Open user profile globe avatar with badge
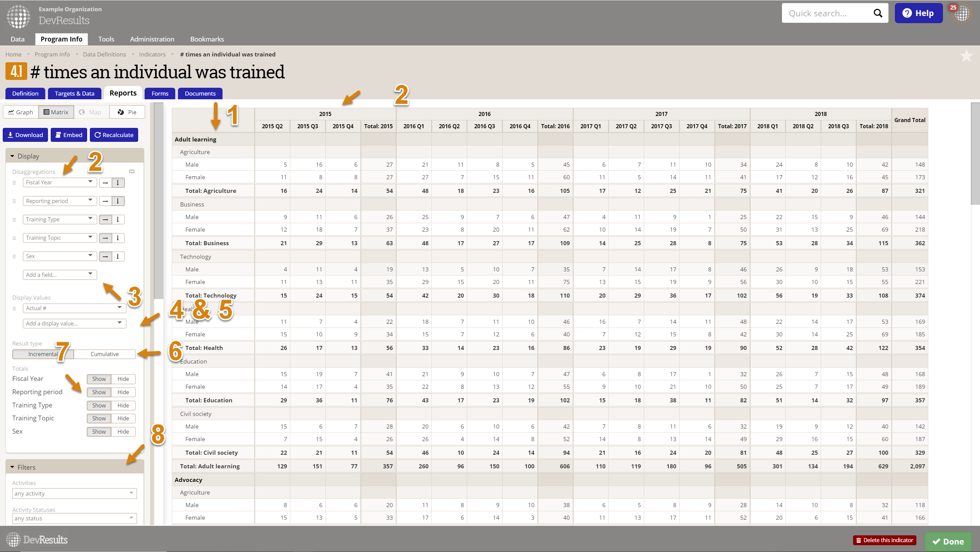The width and height of the screenshot is (980, 552). click(x=963, y=13)
